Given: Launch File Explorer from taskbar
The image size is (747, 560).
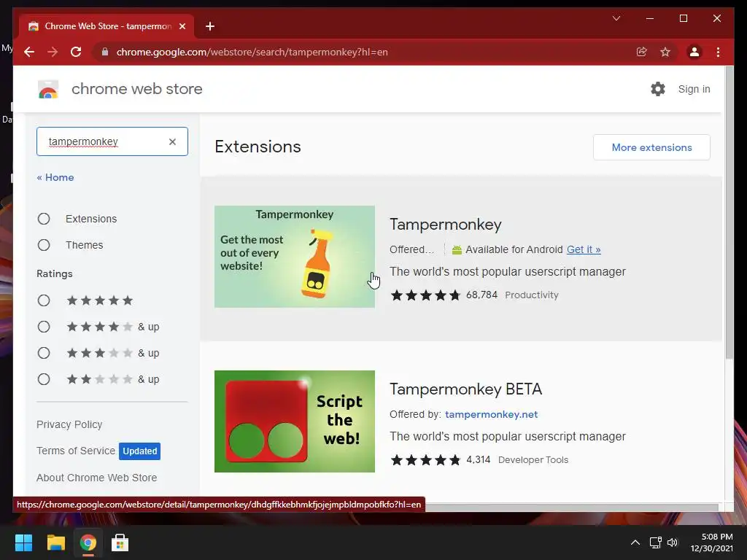Looking at the screenshot, I should (x=55, y=542).
